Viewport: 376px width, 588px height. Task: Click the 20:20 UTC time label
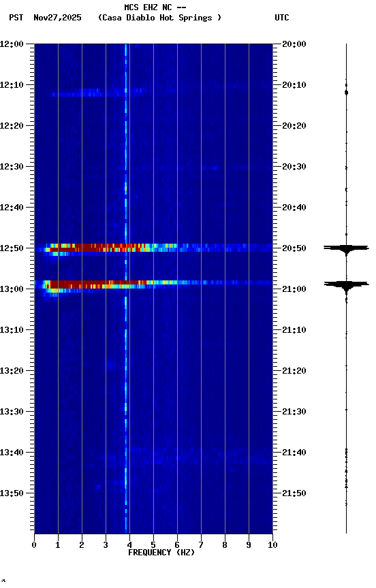294,126
